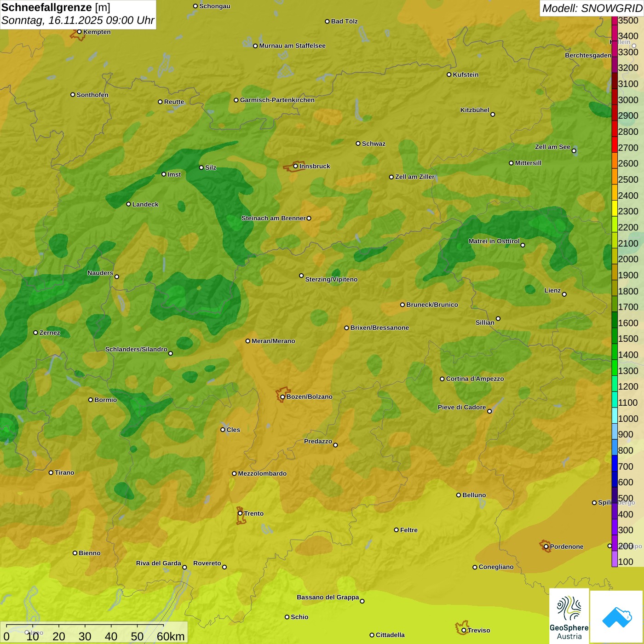The image size is (644, 644).
Task: Click the Reutte label
Action: [174, 102]
